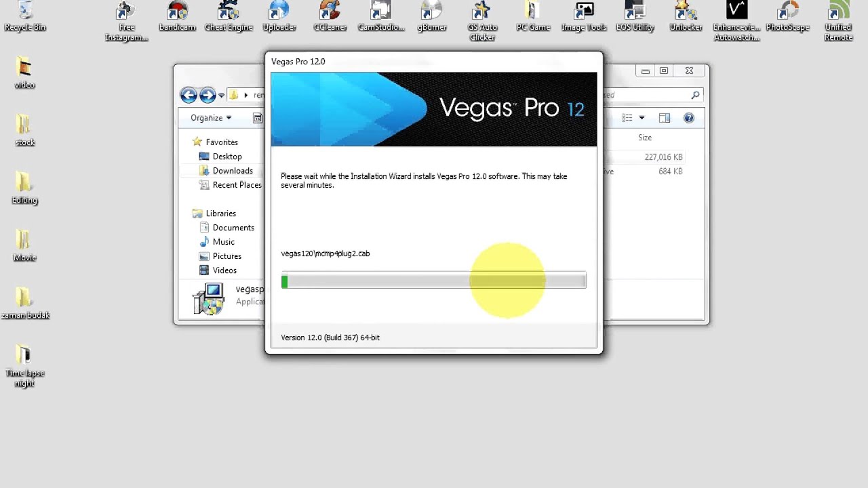This screenshot has height=488, width=868.
Task: Select the Enhanceview Autowatch desktop shortcut
Action: click(736, 21)
